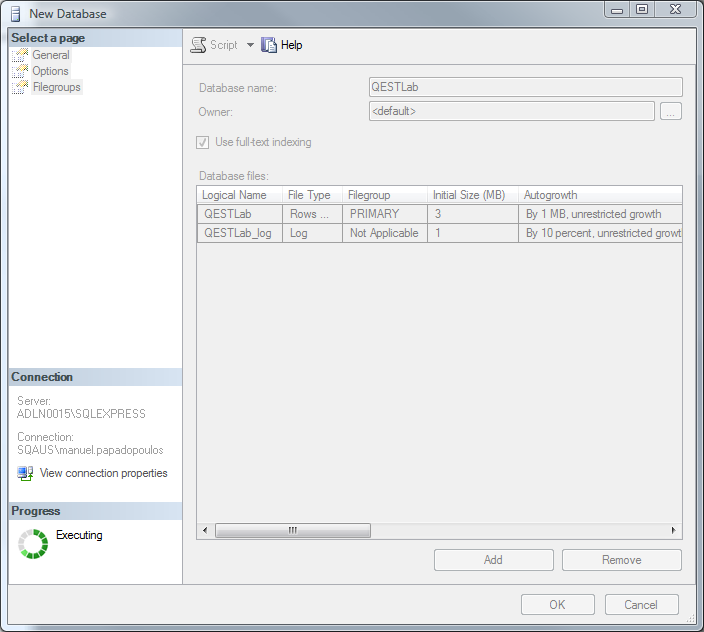
Task: Click the Add button
Action: 493,560
